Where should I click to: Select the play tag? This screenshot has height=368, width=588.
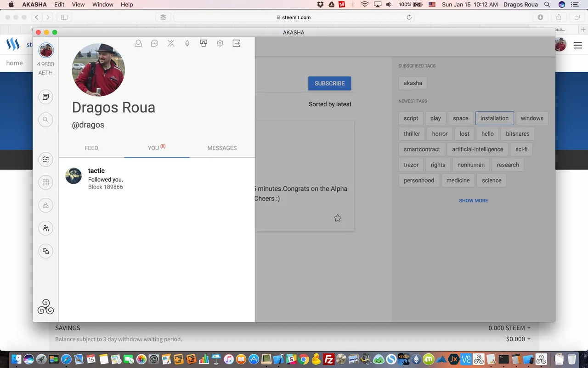pyautogui.click(x=435, y=118)
